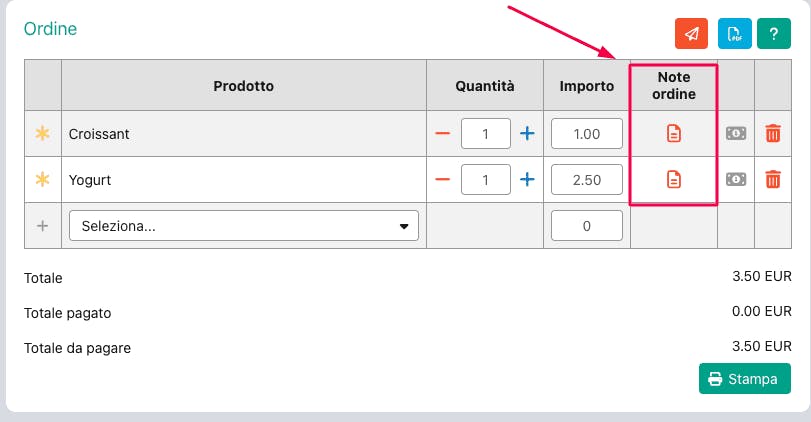
Task: Click the gray plus to add row
Action: point(42,226)
